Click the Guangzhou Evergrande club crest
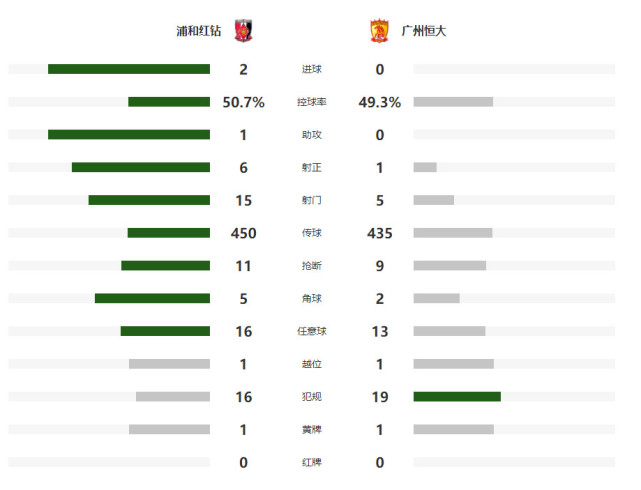Viewport: 641px width, 490px height. [379, 31]
